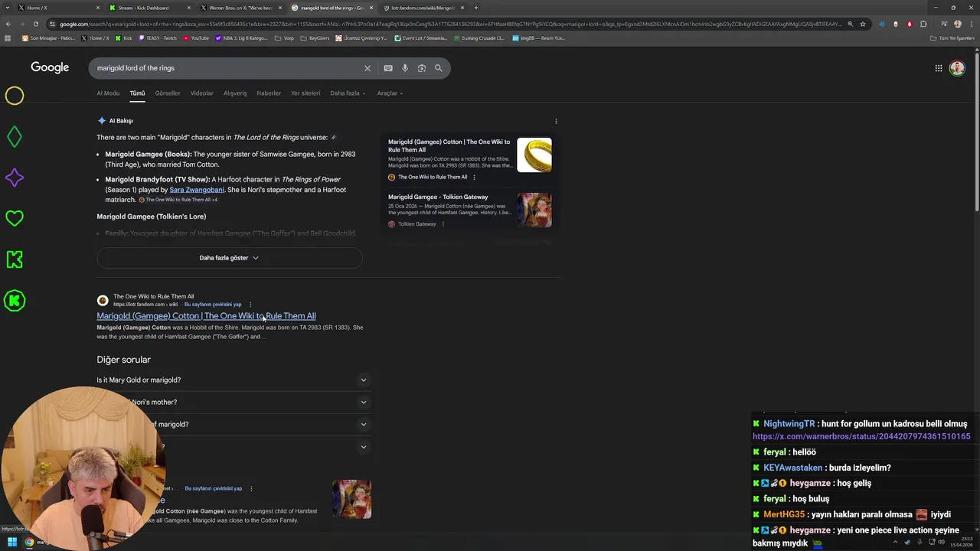The width and height of the screenshot is (980, 551).
Task: Search by image with the Lens icon
Action: coord(422,68)
